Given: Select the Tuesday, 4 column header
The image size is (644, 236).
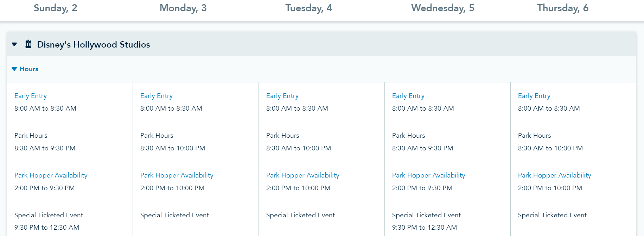Looking at the screenshot, I should [x=308, y=8].
